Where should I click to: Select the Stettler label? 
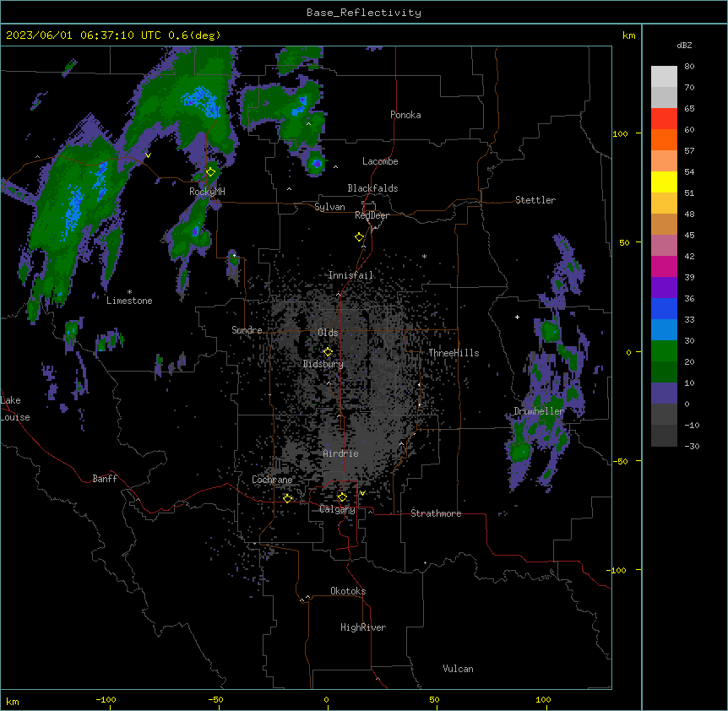point(535,200)
